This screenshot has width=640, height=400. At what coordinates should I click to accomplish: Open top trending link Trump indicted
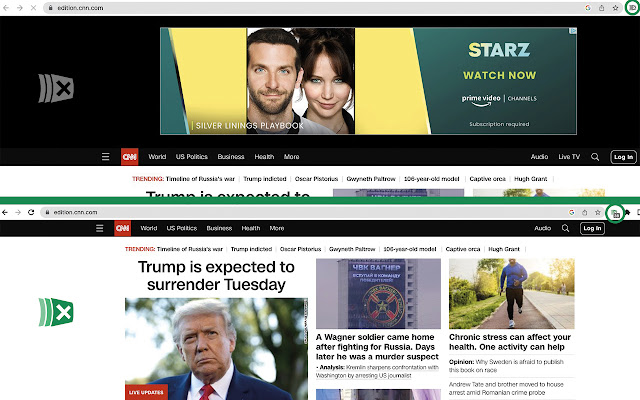pyautogui.click(x=265, y=179)
